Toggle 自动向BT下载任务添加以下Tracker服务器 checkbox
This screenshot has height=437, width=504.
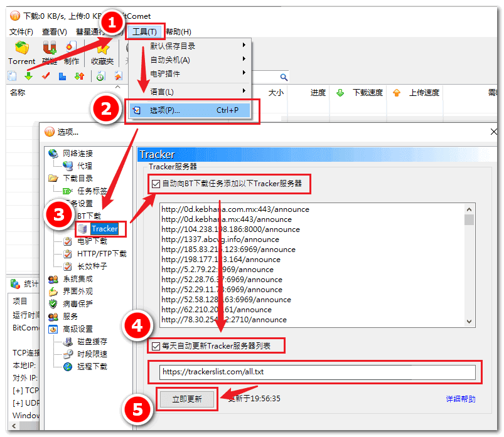(156, 184)
